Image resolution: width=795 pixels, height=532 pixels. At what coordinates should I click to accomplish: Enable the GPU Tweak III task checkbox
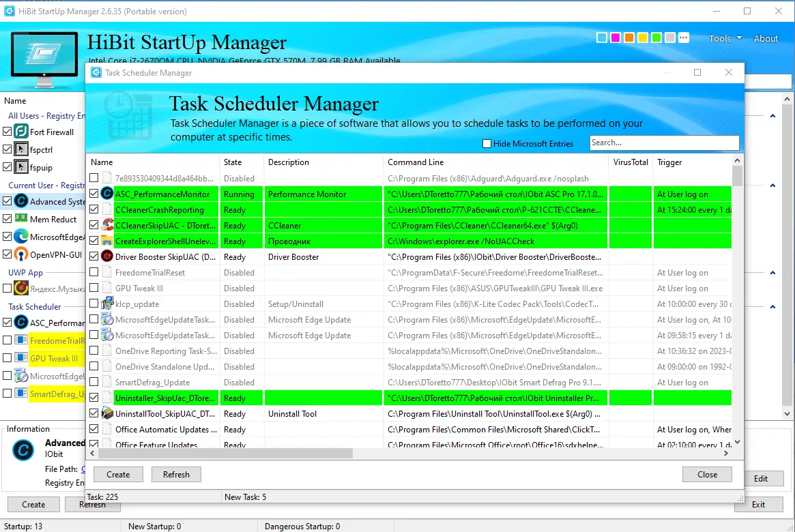tap(93, 288)
